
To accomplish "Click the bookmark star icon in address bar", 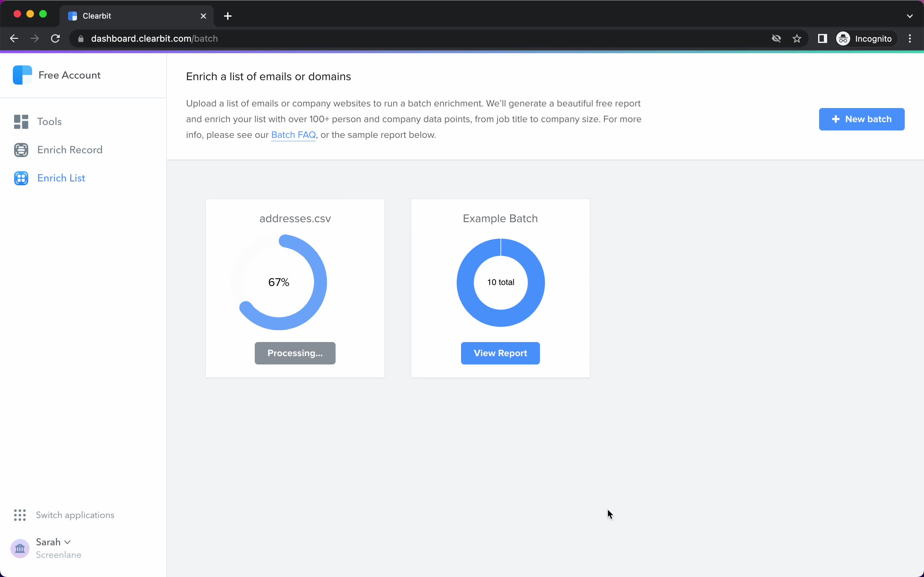I will (x=797, y=38).
